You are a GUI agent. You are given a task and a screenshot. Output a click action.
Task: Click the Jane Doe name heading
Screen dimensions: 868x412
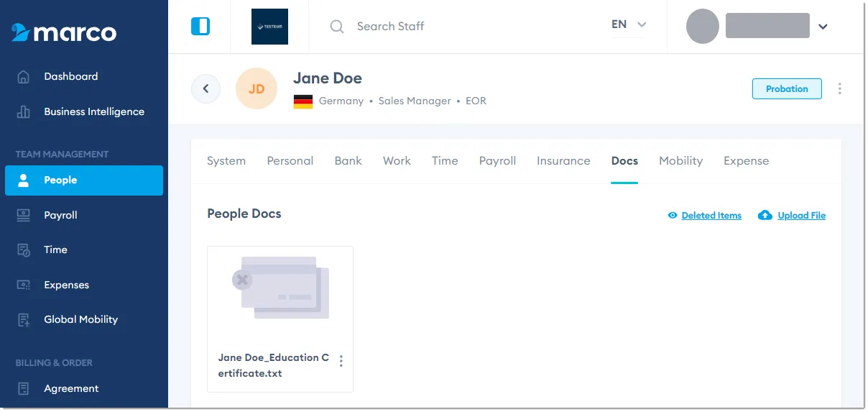click(328, 78)
